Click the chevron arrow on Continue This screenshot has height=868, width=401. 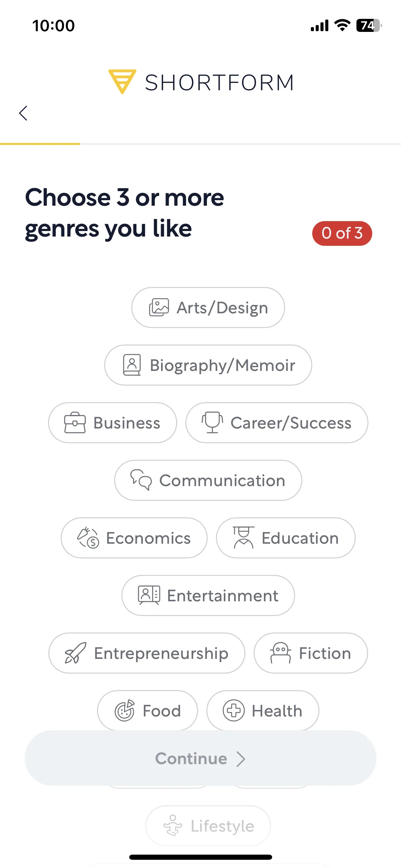point(241,759)
